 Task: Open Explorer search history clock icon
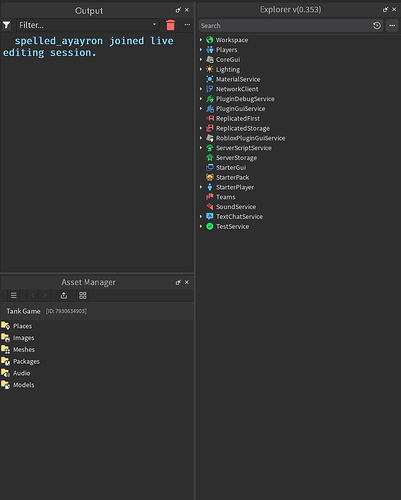[x=377, y=26]
